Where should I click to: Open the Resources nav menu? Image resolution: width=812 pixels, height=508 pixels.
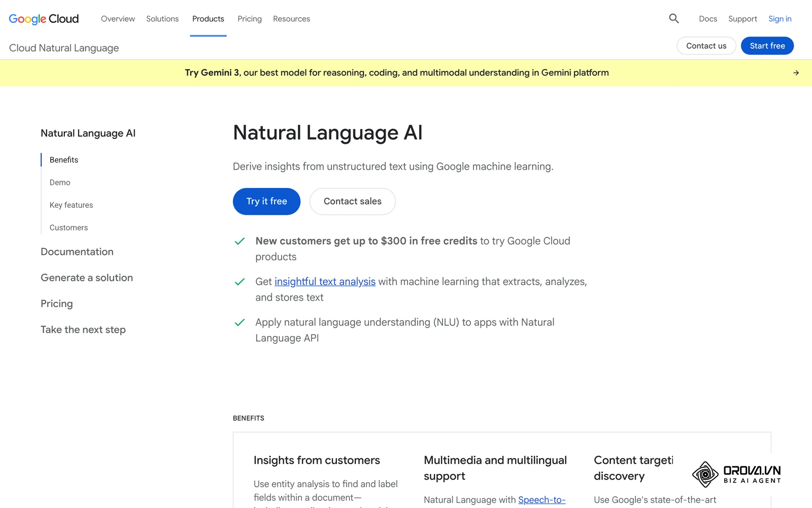click(291, 19)
